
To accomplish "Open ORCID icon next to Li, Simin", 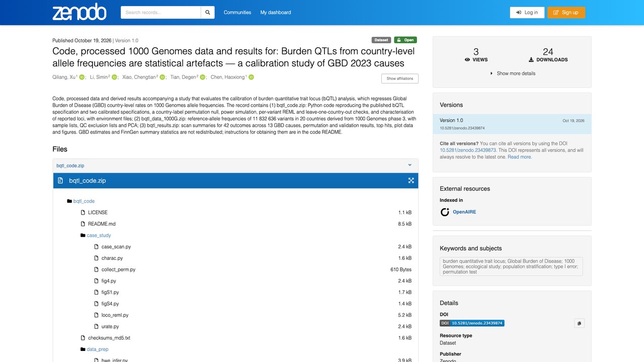I will [x=114, y=77].
